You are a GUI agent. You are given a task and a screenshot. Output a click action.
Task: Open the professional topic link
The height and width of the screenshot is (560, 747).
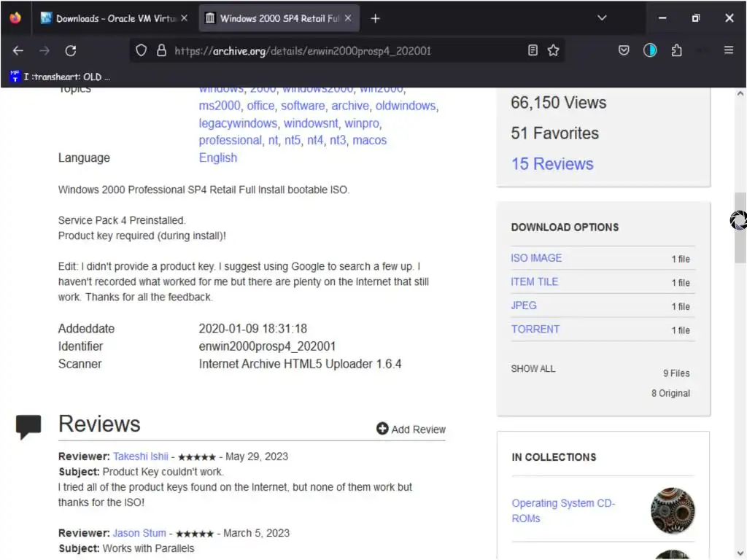point(230,141)
